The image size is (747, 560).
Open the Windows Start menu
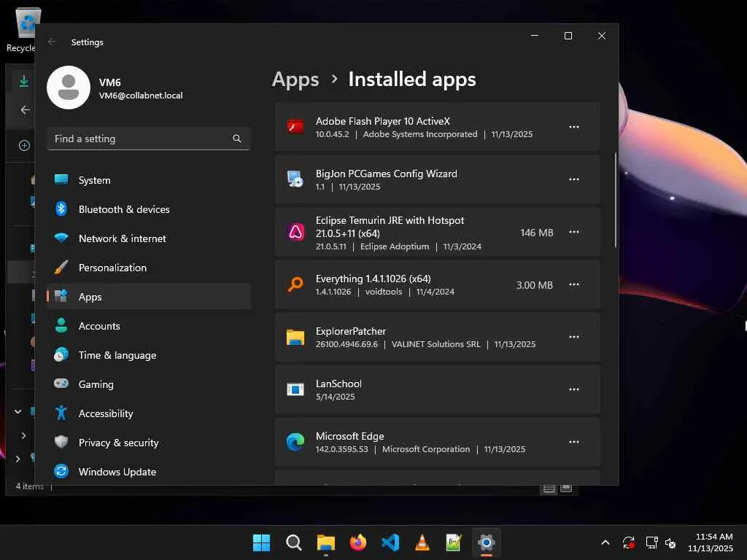[261, 542]
